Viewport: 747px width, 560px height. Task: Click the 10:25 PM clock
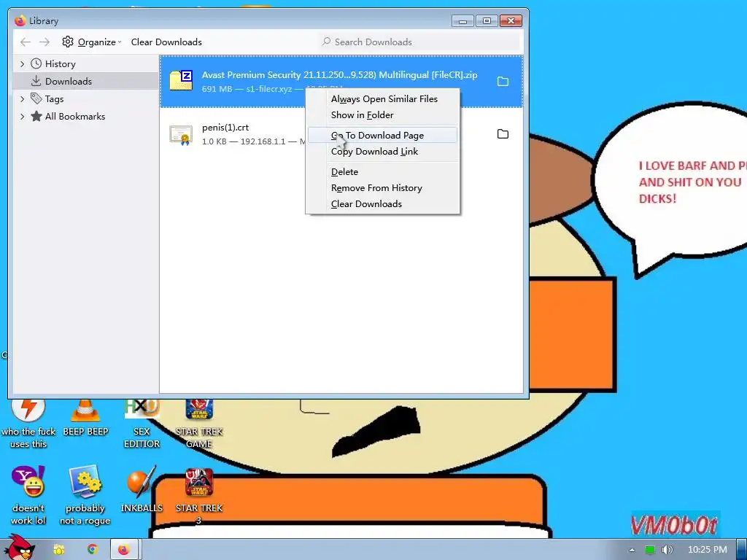coord(708,550)
